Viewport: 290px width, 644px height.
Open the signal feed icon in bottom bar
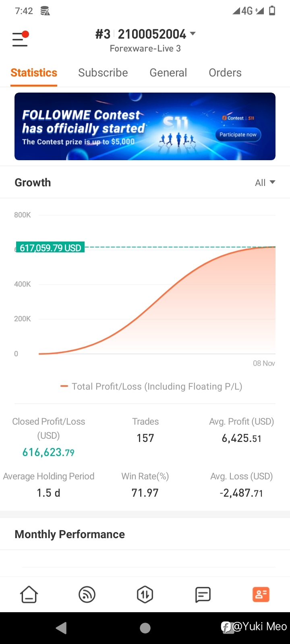[x=87, y=594]
